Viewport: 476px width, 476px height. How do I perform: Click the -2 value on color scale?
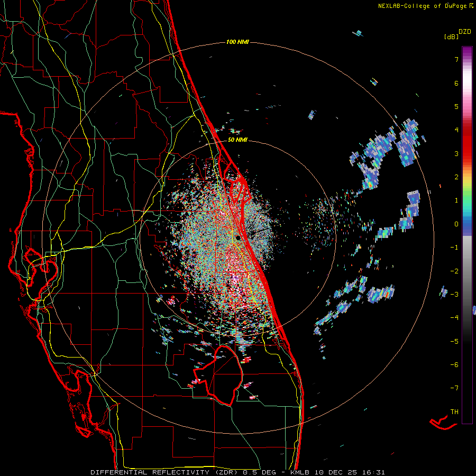pyautogui.click(x=454, y=271)
